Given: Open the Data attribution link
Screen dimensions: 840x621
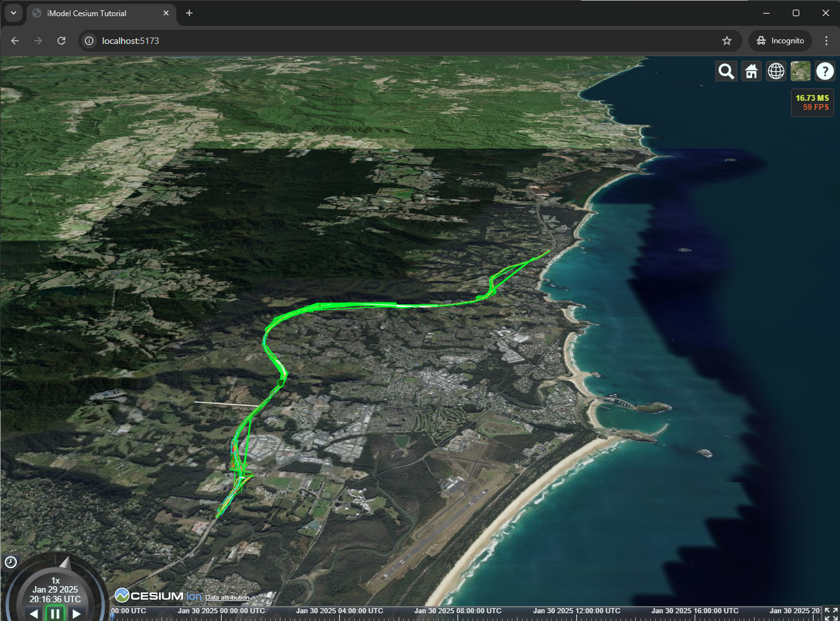Looking at the screenshot, I should point(227,598).
